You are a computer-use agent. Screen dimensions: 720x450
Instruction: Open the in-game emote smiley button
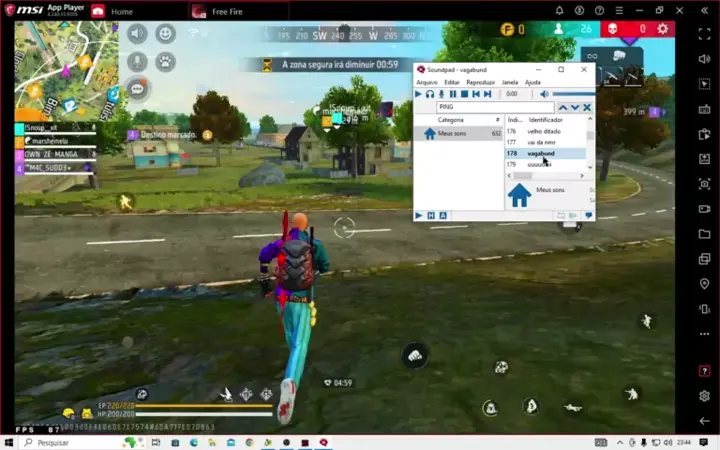pyautogui.click(x=165, y=34)
